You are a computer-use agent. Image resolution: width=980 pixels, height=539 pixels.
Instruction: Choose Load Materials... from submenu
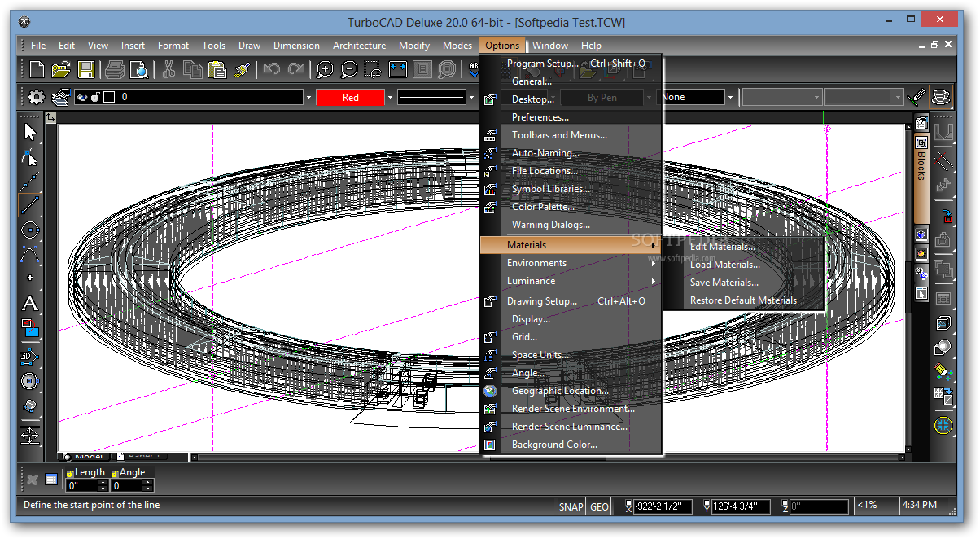click(725, 265)
